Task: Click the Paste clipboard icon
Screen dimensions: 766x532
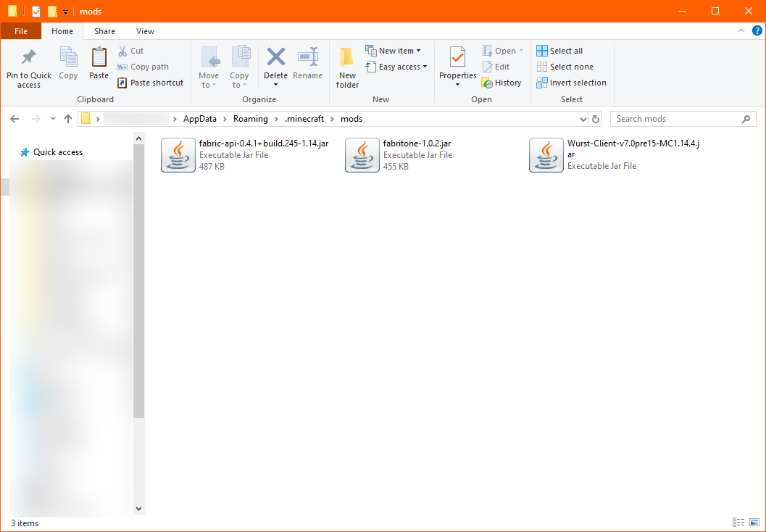Action: coord(99,58)
